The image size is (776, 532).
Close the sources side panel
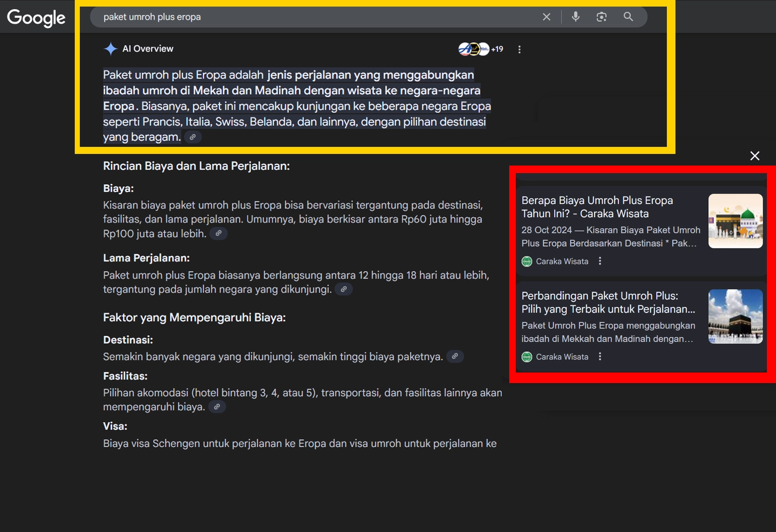coord(755,156)
